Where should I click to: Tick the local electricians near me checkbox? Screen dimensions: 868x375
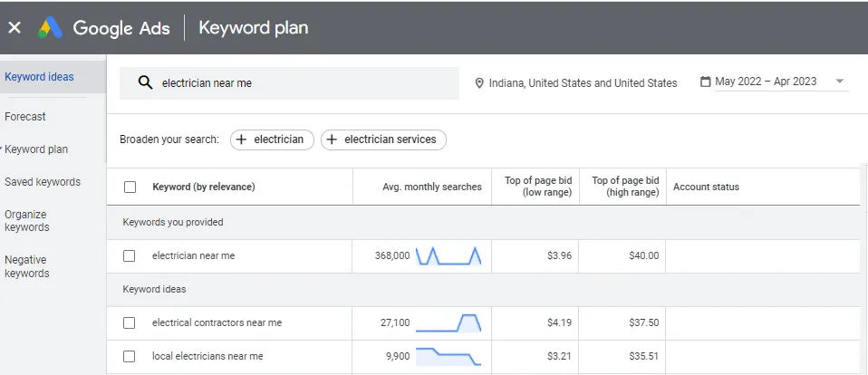130,356
